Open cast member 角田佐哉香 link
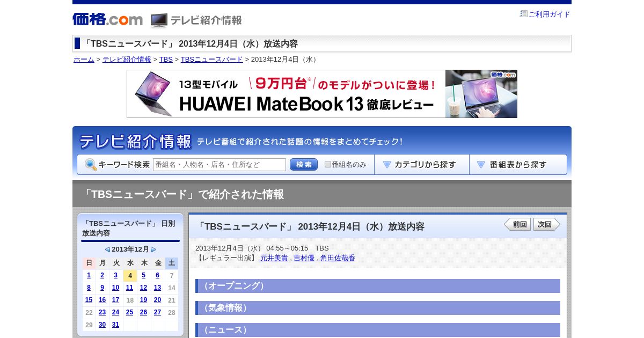Viewport: 644px width, 338px height. pyautogui.click(x=338, y=258)
